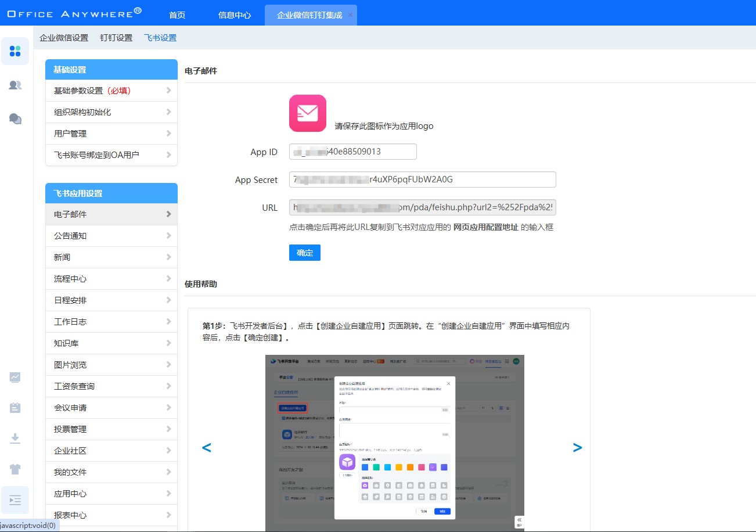The image size is (756, 532).
Task: Open 会议申请 in the Feishu app list
Action: tap(111, 408)
